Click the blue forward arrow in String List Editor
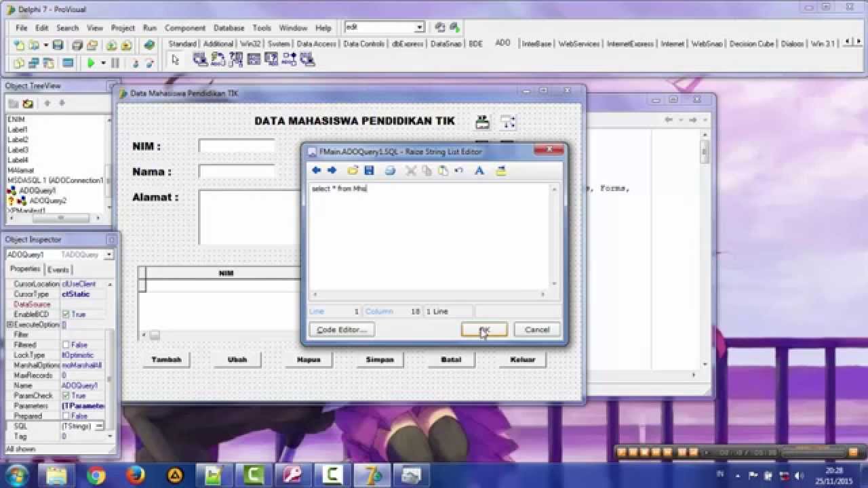 pyautogui.click(x=332, y=171)
